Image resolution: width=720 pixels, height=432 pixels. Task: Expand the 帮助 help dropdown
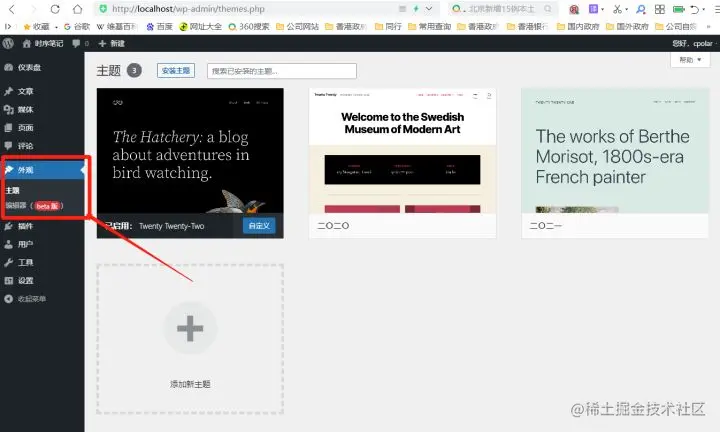tap(690, 60)
